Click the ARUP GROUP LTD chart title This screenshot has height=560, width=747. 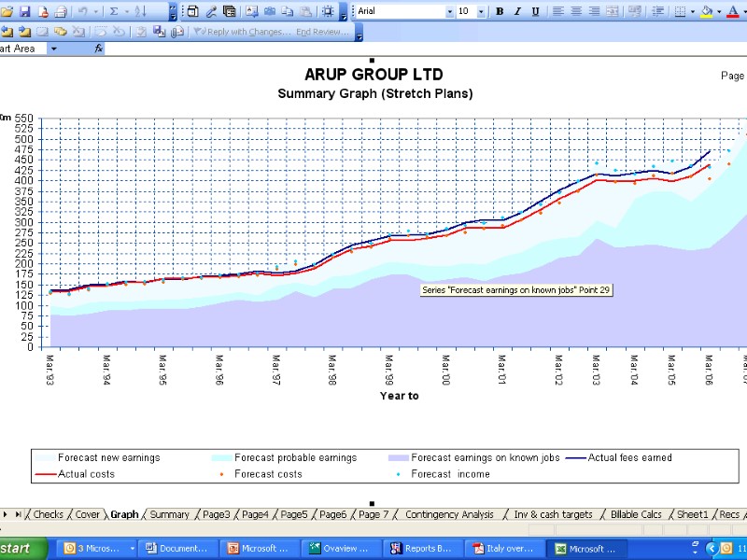coord(373,75)
